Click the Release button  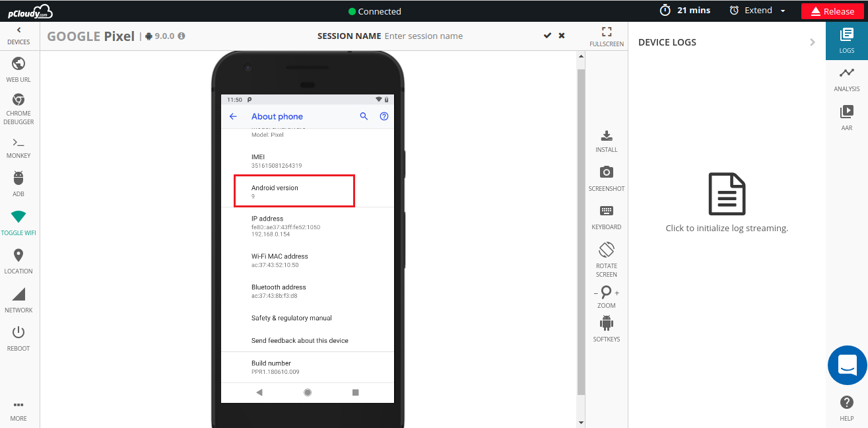click(x=832, y=11)
